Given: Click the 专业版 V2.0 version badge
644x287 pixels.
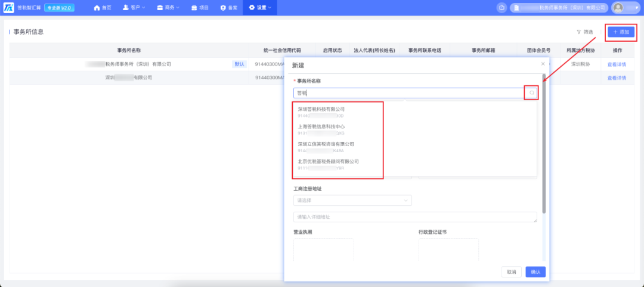Looking at the screenshot, I should [x=59, y=8].
